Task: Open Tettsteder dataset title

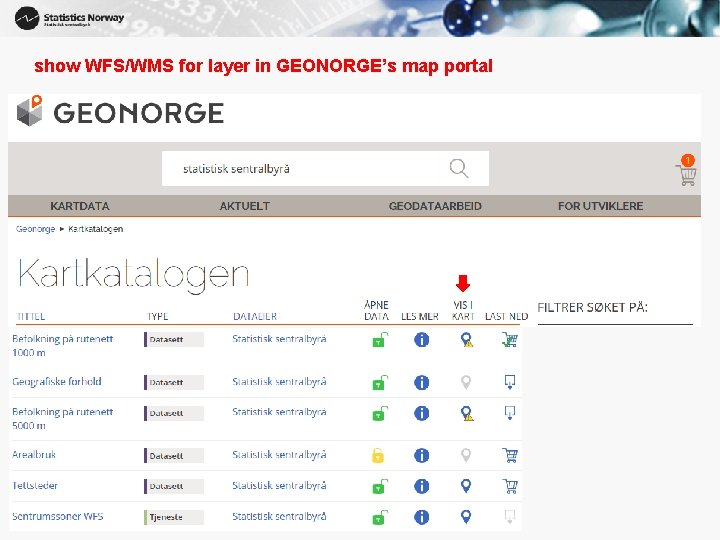Action: point(35,485)
